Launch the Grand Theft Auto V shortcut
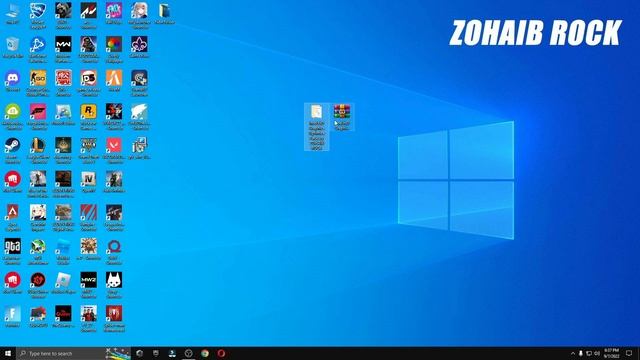This screenshot has height=360, width=640. (89, 150)
